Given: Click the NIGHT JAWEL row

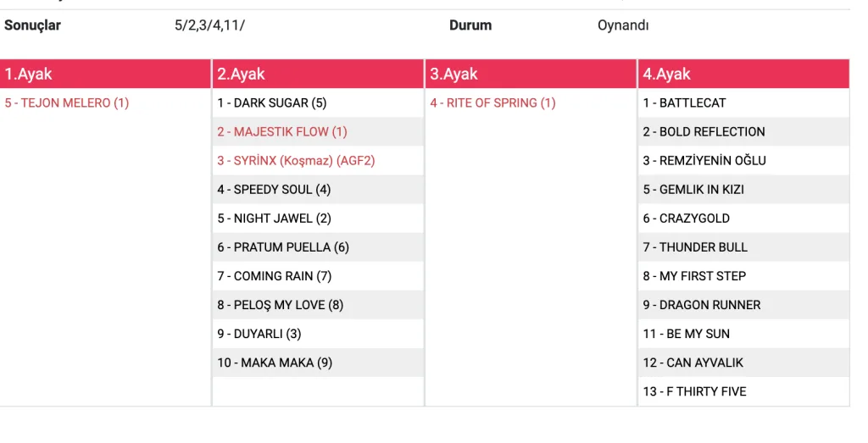Looking at the screenshot, I should (274, 219).
